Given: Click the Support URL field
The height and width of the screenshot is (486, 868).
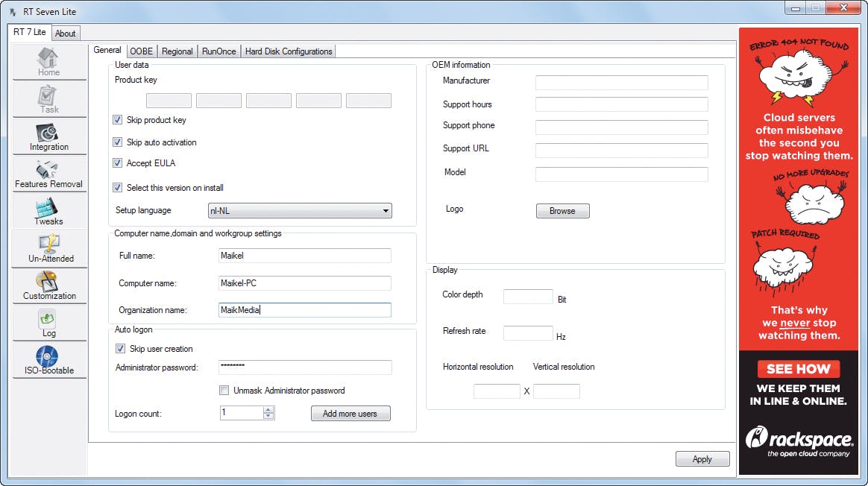Looking at the screenshot, I should click(x=622, y=150).
